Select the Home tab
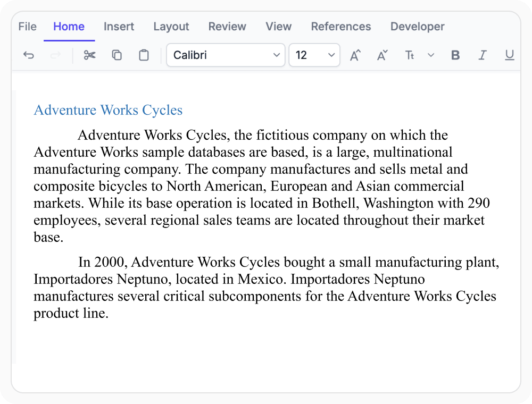The height and width of the screenshot is (404, 532). (x=69, y=27)
